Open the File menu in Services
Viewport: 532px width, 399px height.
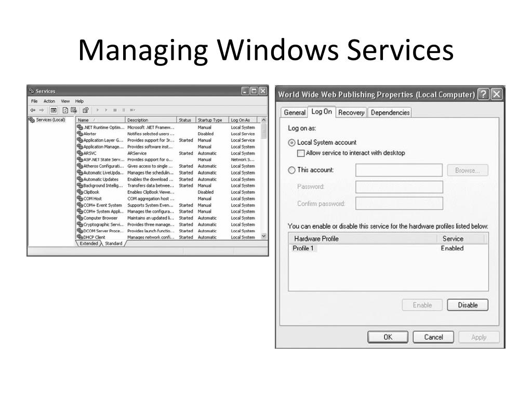(x=34, y=101)
